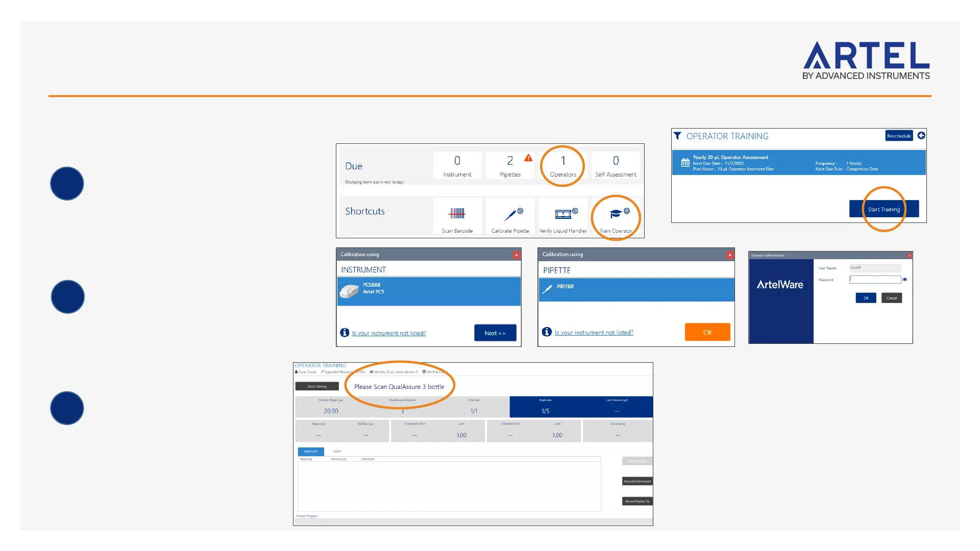Switch to the Plots tab
This screenshot has height=551, width=980.
click(x=337, y=452)
